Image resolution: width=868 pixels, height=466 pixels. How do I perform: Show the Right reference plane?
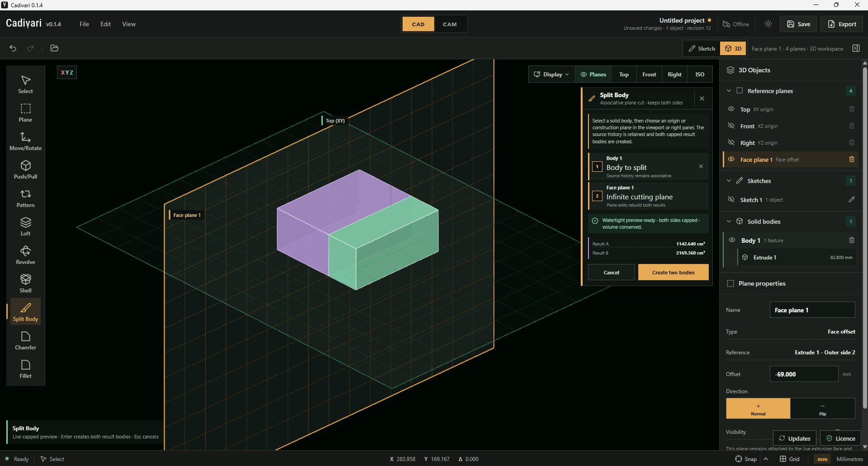point(731,143)
